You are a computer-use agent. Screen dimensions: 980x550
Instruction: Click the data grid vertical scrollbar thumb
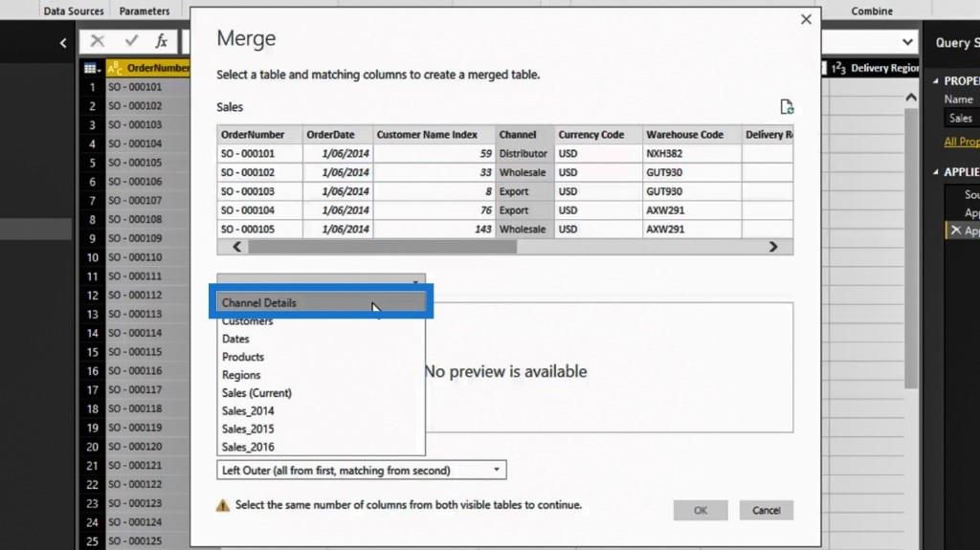tap(911, 247)
